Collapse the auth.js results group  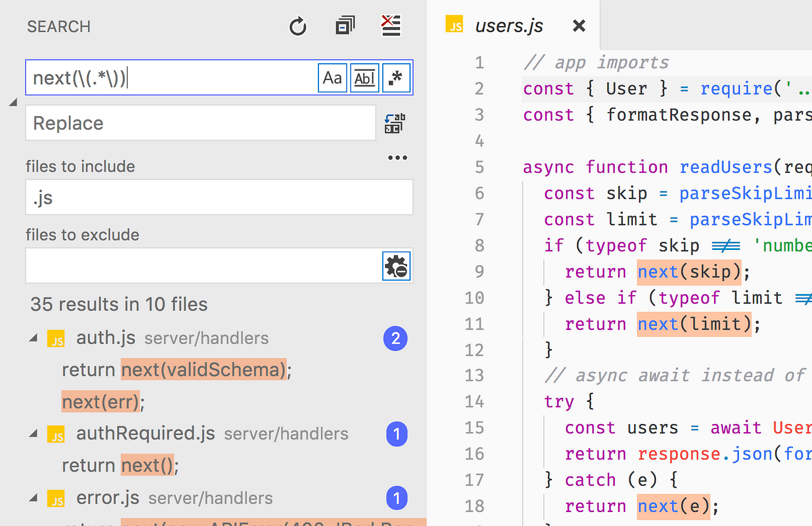[34, 338]
